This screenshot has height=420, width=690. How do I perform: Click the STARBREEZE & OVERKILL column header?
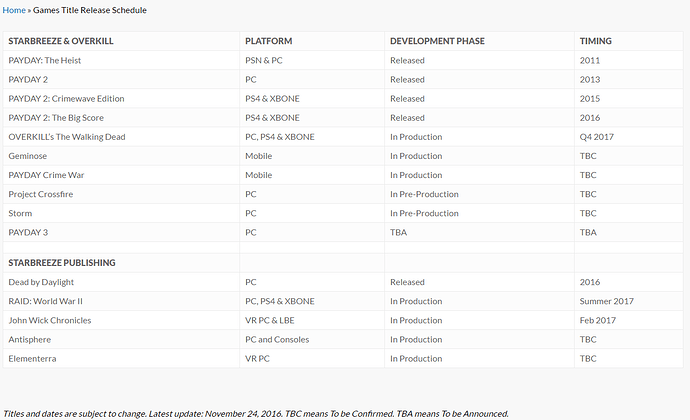coord(61,41)
